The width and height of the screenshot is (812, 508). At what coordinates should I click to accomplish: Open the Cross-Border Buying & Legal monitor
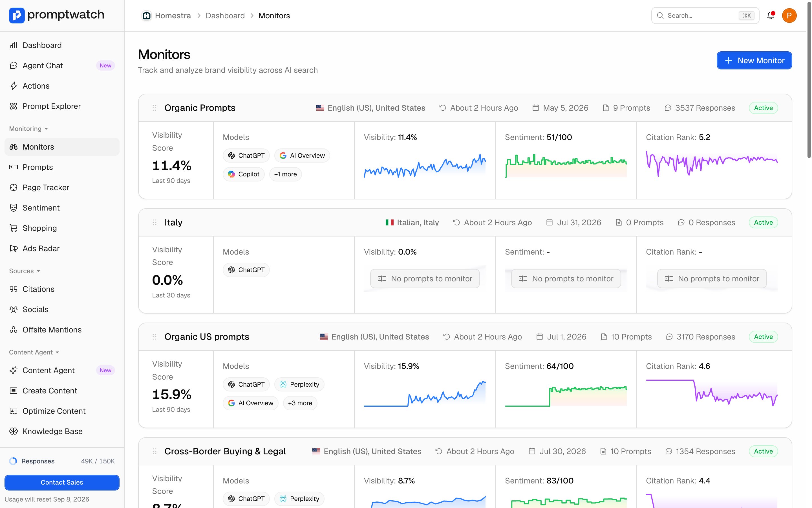coord(225,451)
